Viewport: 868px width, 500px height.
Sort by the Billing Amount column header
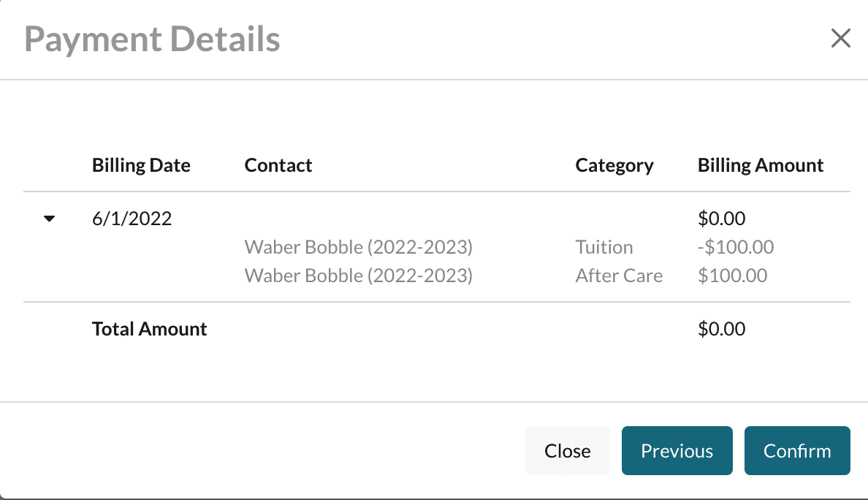(761, 165)
